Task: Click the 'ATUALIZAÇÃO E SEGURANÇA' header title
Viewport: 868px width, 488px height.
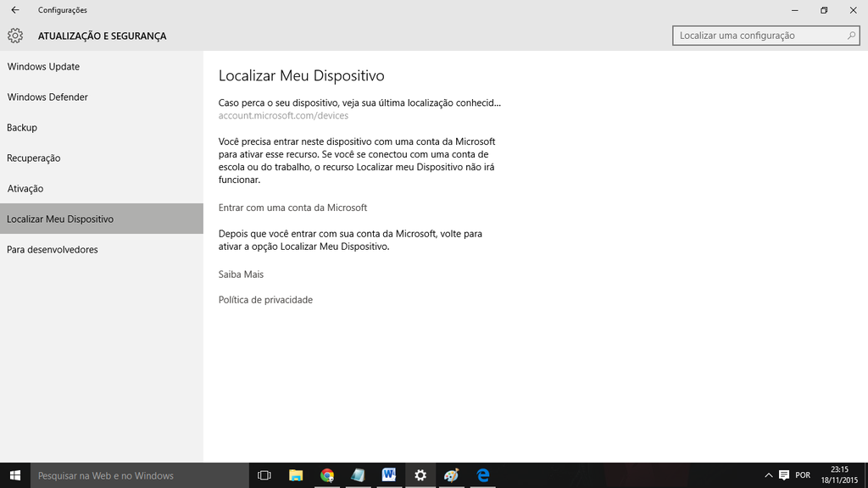Action: point(102,36)
